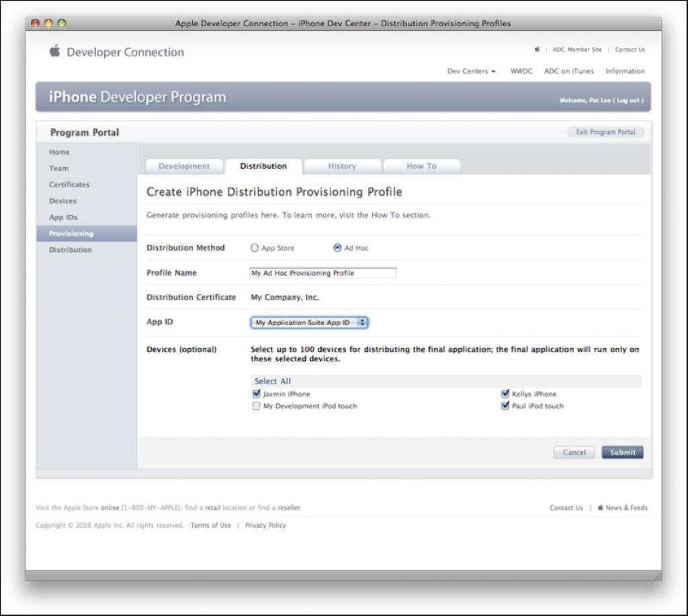Open the Information link
688x616 pixels.
(625, 71)
